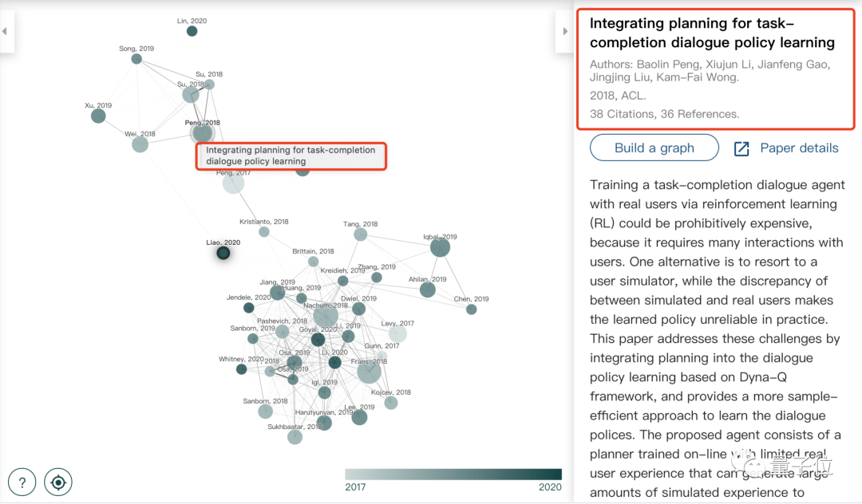The image size is (862, 504).
Task: Collapse the left panel arrow
Action: pos(5,31)
